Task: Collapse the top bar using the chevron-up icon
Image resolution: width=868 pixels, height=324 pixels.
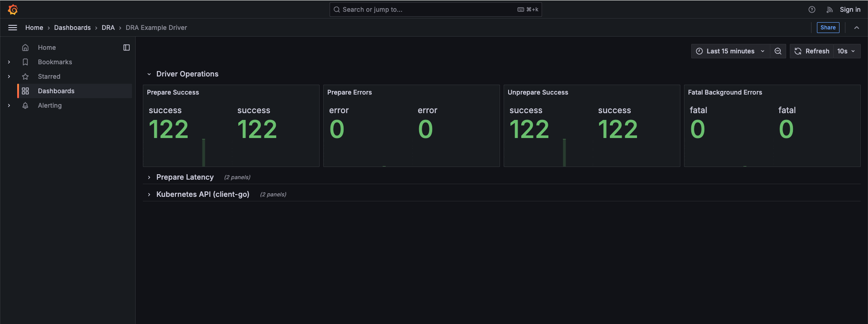Action: click(857, 28)
